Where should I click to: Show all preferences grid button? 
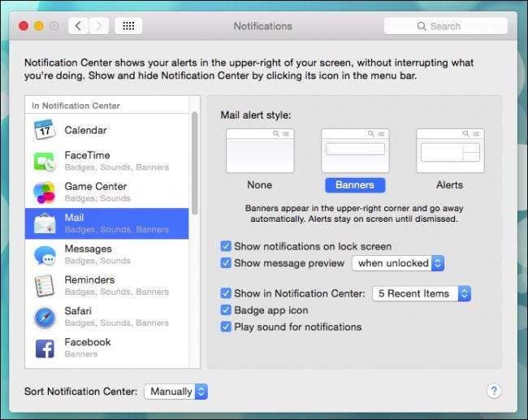[x=128, y=26]
